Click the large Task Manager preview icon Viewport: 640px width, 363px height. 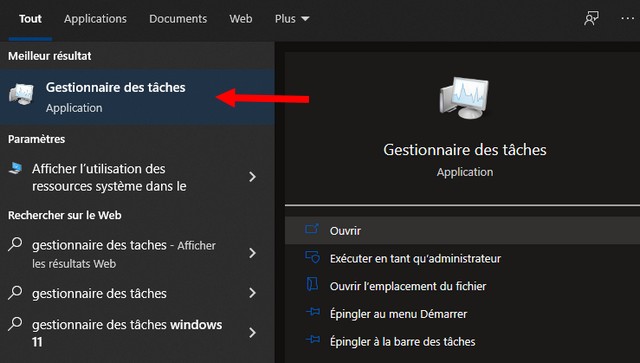click(464, 98)
